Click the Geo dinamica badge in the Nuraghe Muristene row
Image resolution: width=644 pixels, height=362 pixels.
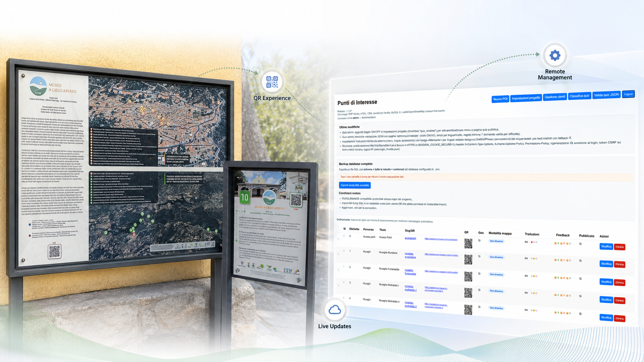(496, 257)
